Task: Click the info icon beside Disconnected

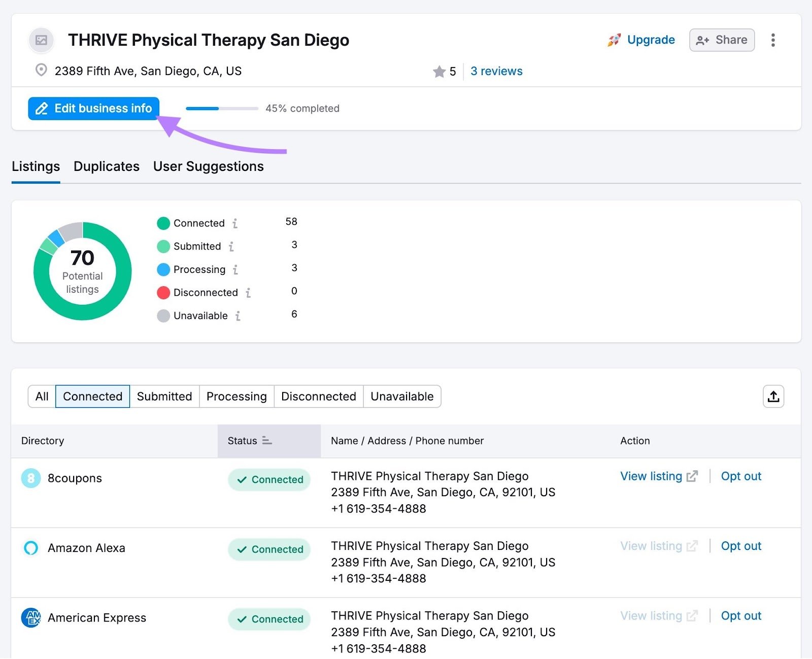Action: (248, 293)
